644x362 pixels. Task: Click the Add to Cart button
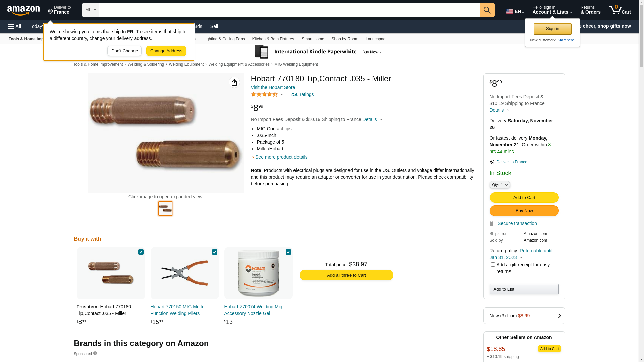click(524, 198)
